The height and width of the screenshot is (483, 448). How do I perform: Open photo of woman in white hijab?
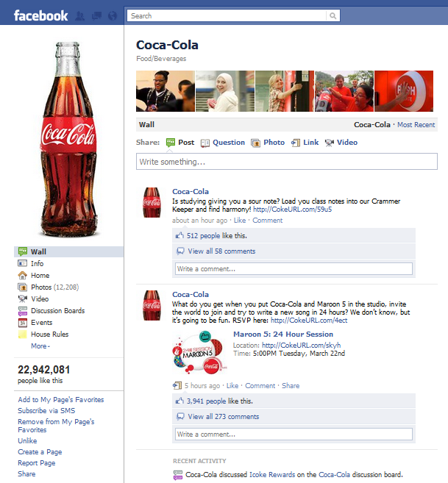[x=225, y=91]
